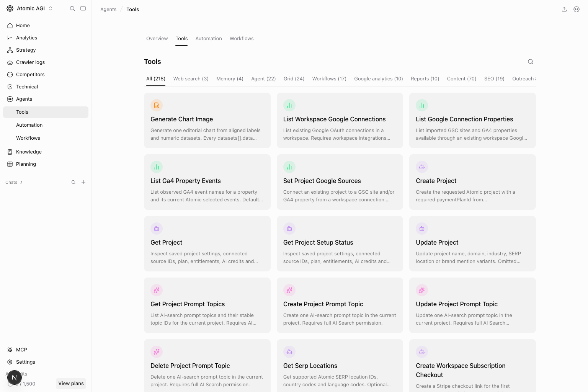Click the MCP icon in sidebar
Screen dimensions: 588x392
pyautogui.click(x=10, y=350)
